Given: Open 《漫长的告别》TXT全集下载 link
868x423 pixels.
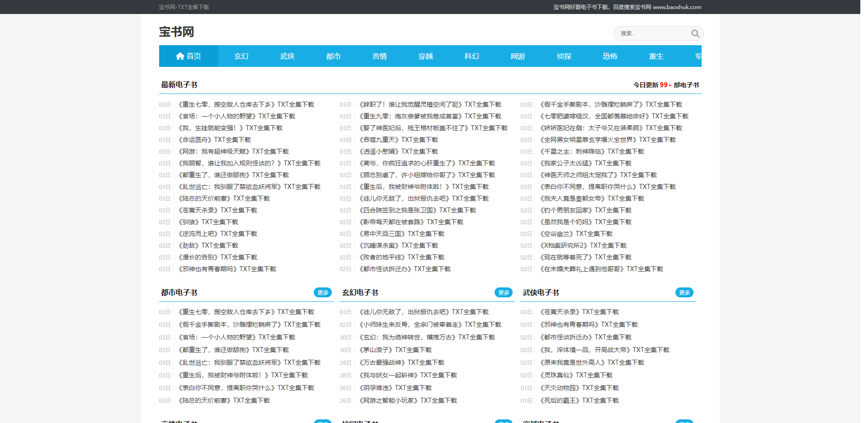Looking at the screenshot, I should (217, 257).
